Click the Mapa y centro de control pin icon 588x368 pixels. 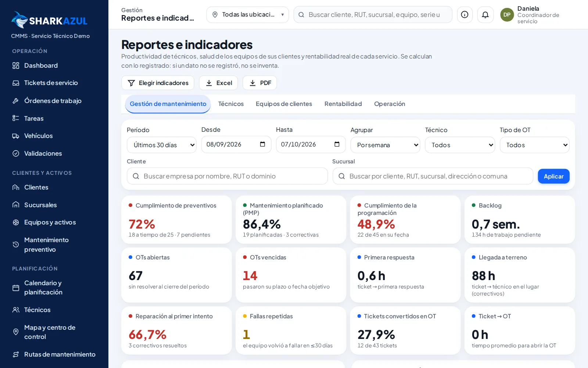click(16, 332)
